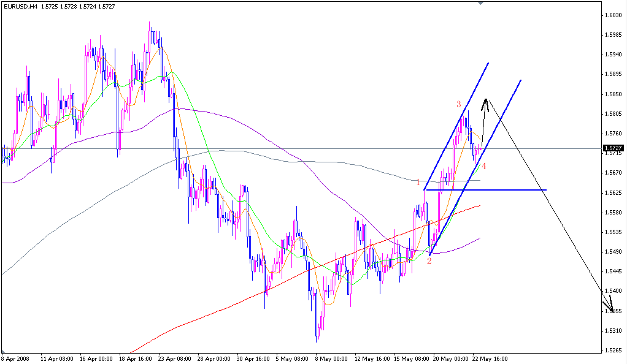Screen dimensions: 627x364
Task: Click the 28 Apr 00:00 time label
Action: 214,359
